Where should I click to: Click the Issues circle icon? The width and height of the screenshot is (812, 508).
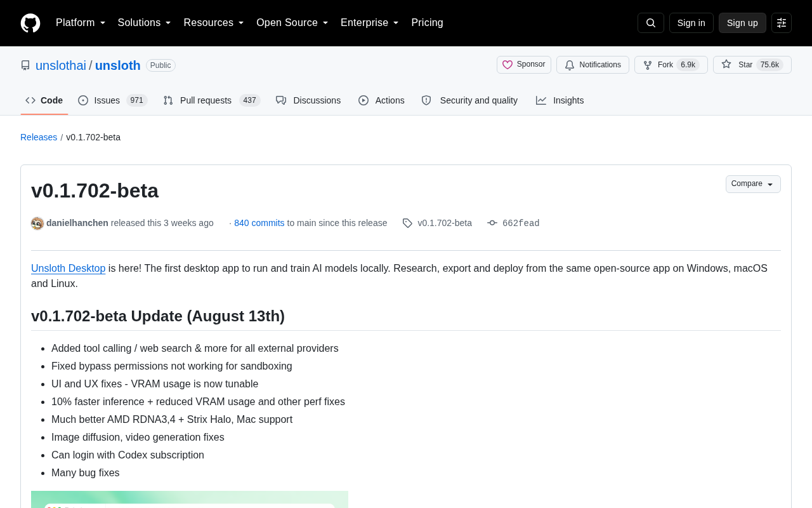(83, 100)
